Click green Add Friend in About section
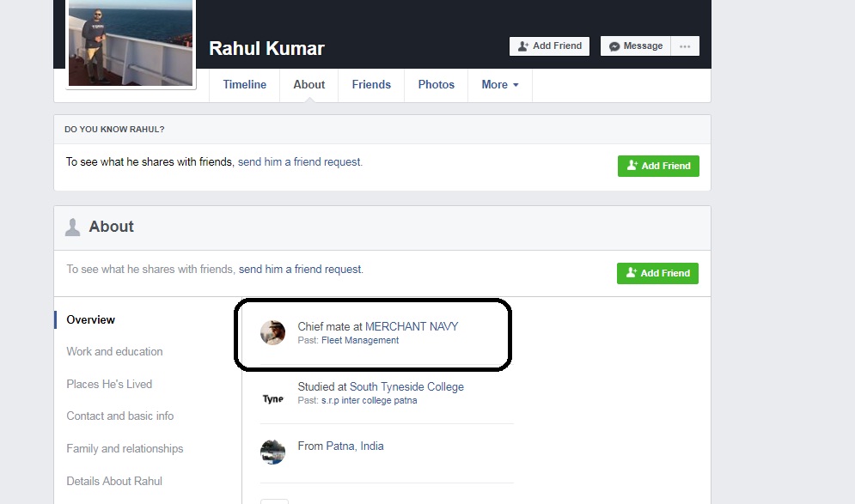 (x=657, y=273)
